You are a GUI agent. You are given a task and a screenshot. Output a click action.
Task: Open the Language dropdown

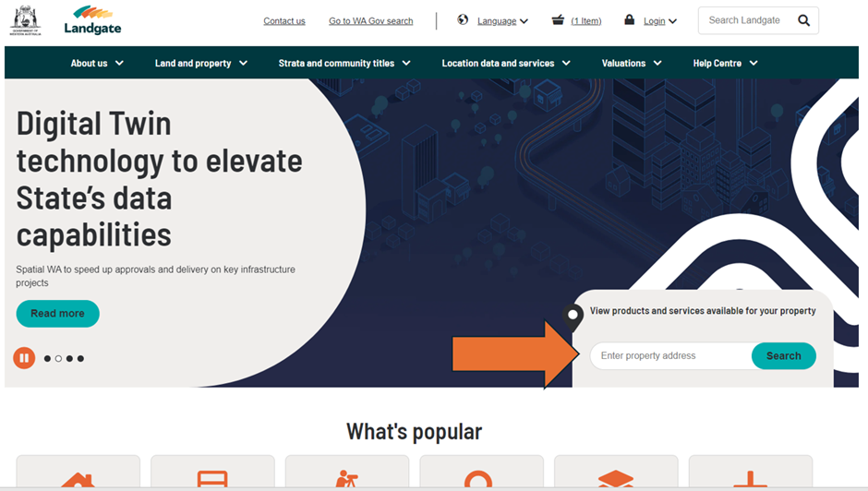[x=502, y=21]
